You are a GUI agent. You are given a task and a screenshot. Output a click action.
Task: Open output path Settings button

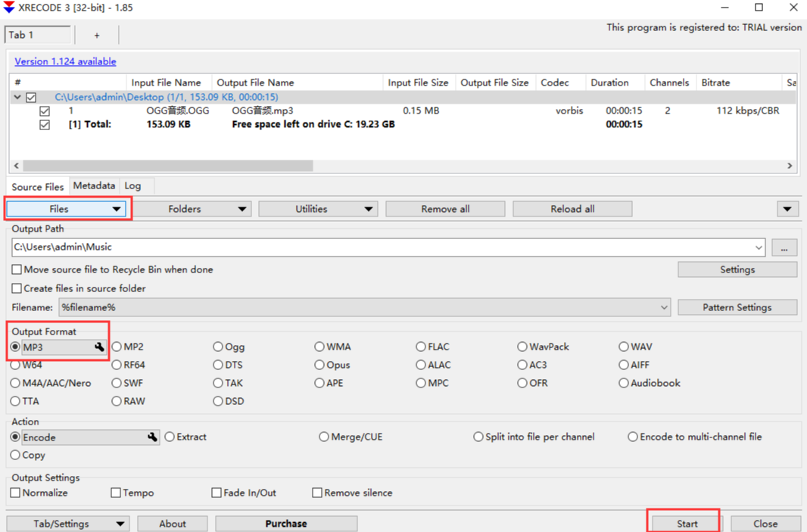click(x=737, y=269)
